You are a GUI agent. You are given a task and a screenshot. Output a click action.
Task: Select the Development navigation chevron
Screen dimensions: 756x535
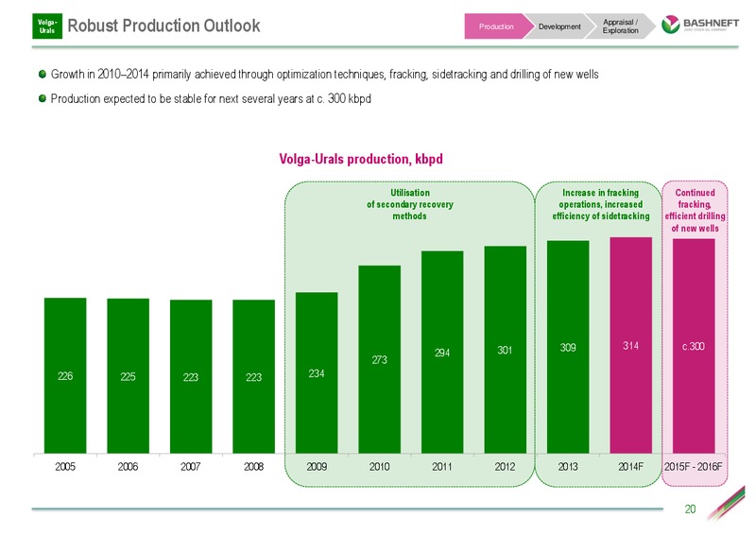[559, 26]
